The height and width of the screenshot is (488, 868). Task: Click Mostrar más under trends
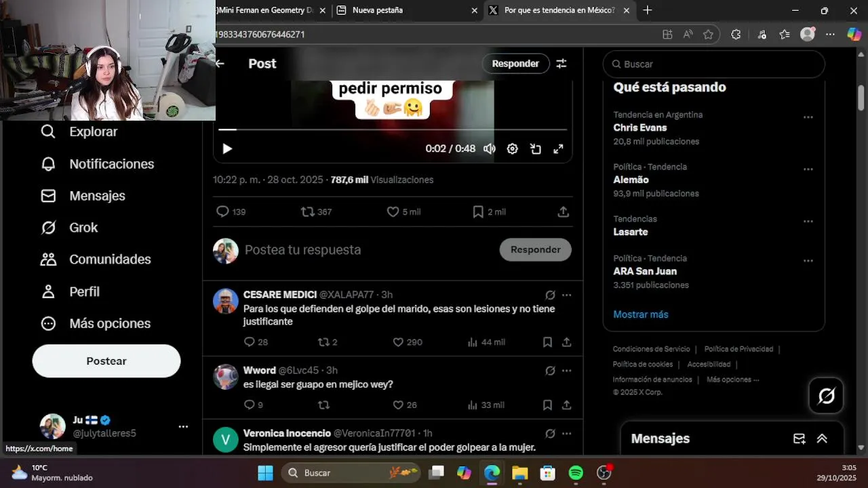[641, 314]
